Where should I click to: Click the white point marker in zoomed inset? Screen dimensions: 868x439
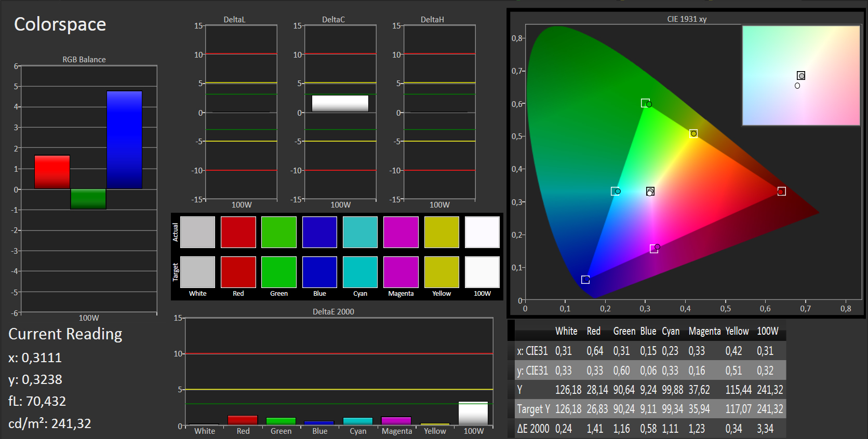801,76
